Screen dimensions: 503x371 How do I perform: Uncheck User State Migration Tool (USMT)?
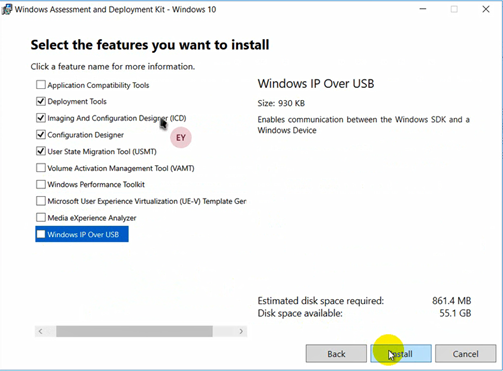point(41,151)
